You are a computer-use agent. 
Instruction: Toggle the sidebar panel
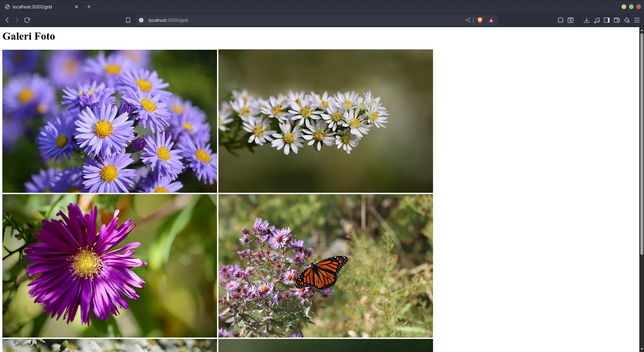tap(606, 20)
